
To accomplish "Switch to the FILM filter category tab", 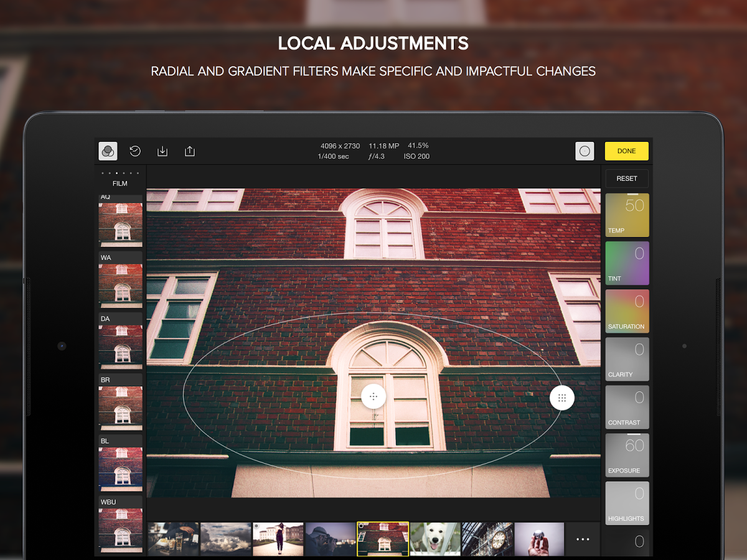I will point(119,183).
